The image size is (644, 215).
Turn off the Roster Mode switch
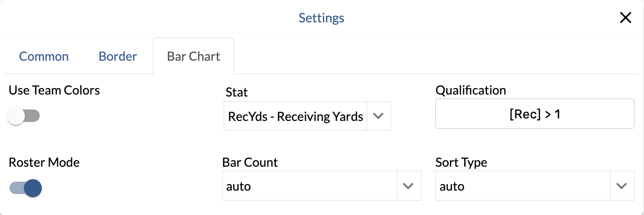(x=25, y=188)
